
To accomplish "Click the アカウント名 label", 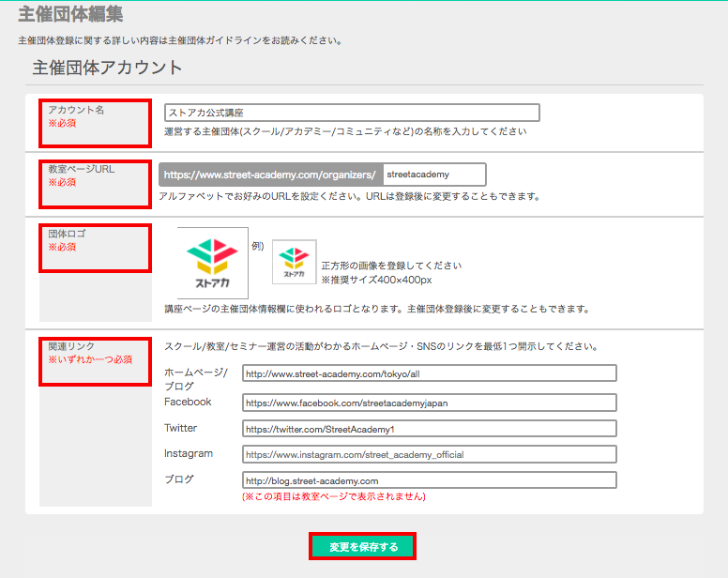I will click(76, 110).
